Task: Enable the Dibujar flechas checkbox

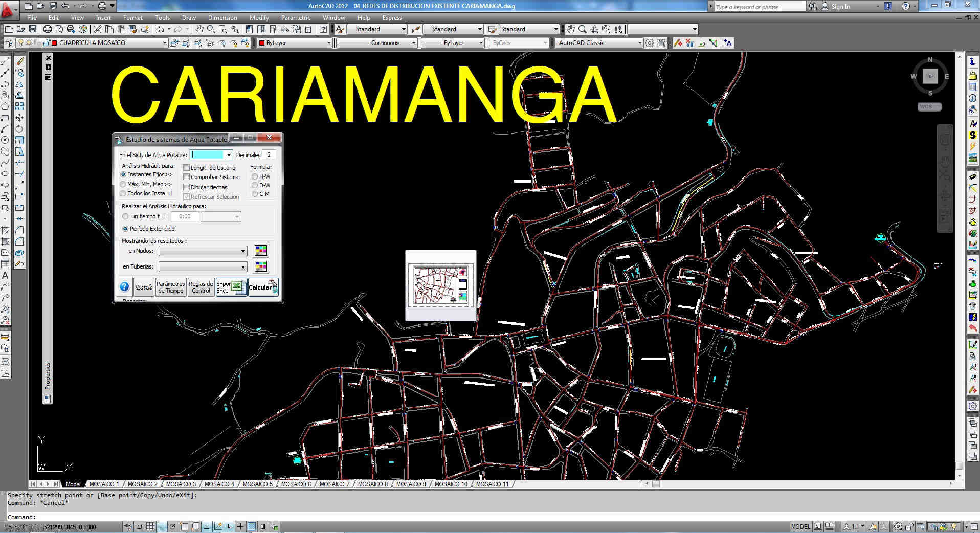Action: coord(187,187)
